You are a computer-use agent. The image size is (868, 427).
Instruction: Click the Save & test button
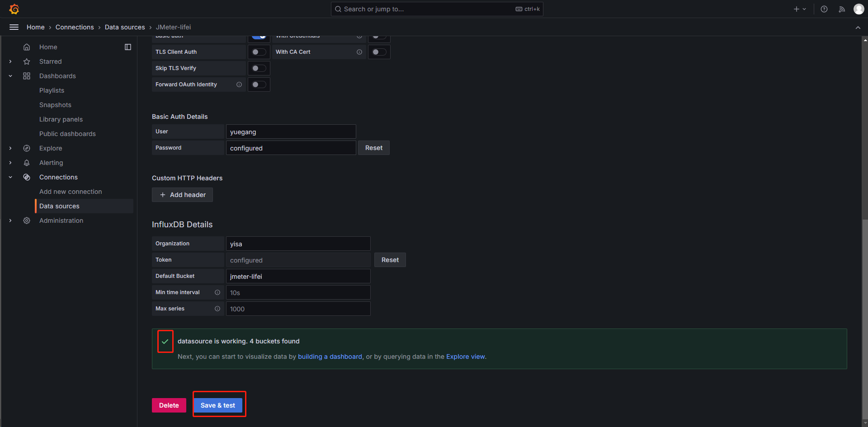click(x=218, y=405)
